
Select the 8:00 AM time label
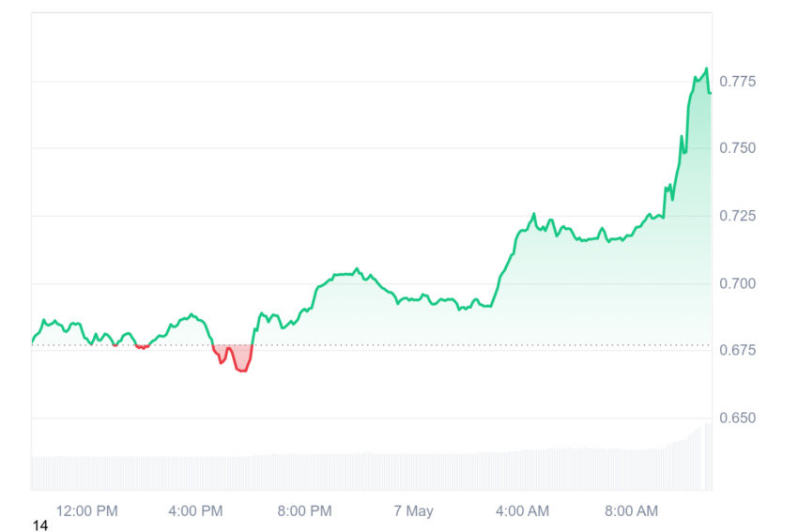632,510
